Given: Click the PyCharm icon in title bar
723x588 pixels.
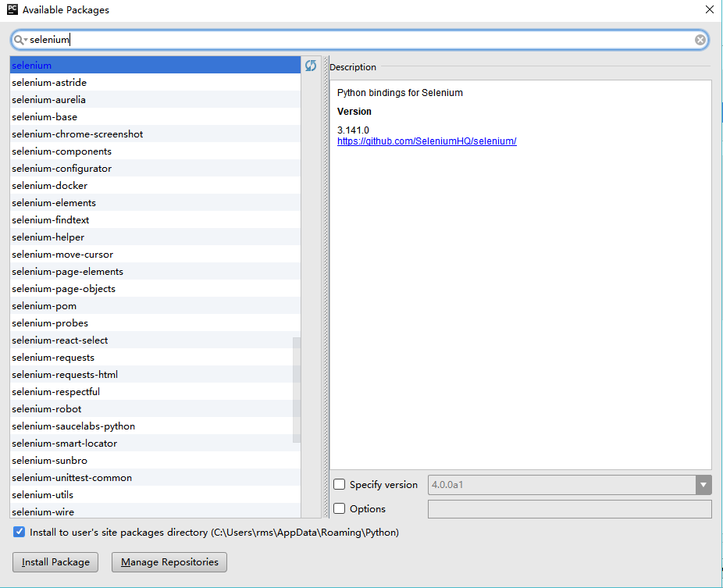Looking at the screenshot, I should tap(12, 9).
